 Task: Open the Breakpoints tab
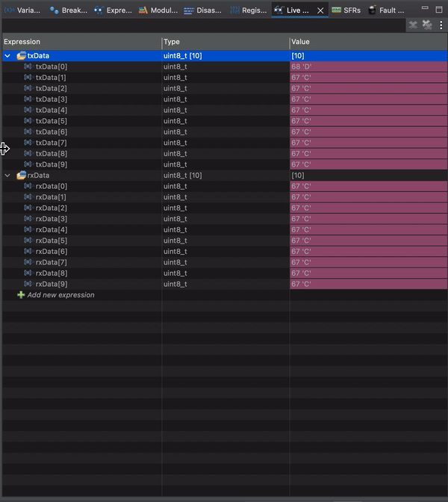(69, 10)
